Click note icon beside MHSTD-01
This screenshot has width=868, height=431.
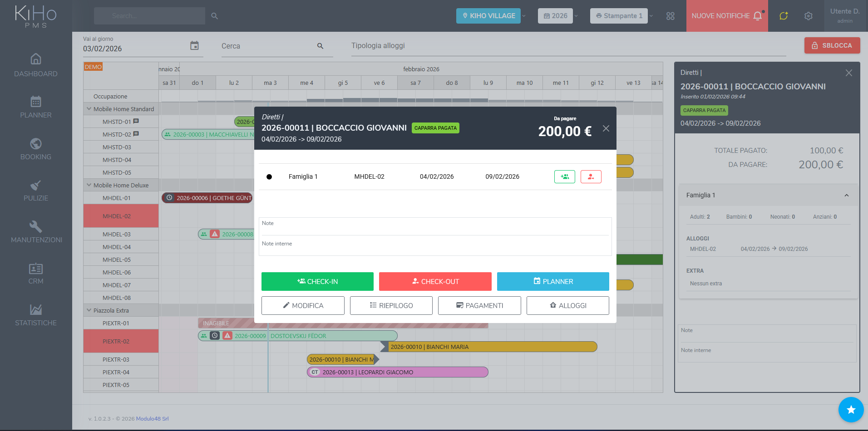pyautogui.click(x=136, y=121)
